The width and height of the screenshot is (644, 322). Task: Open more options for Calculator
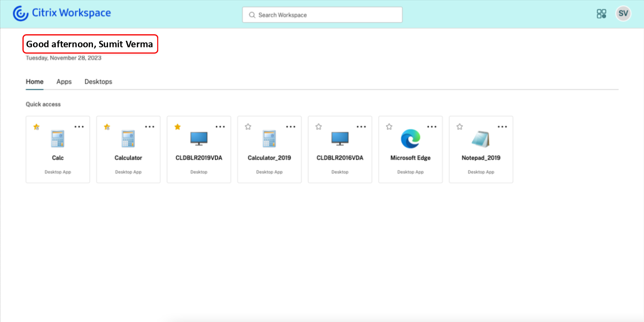[x=150, y=127]
